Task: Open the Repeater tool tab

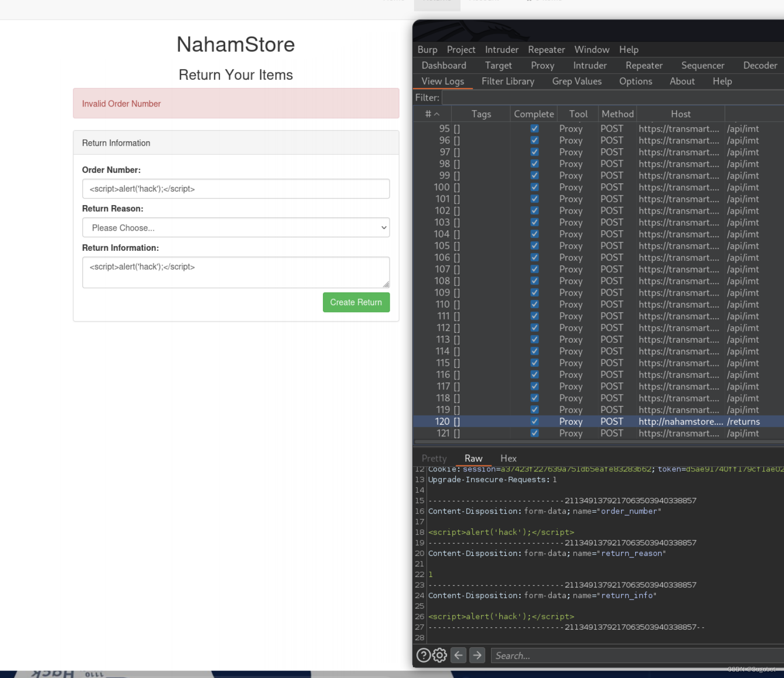Action: 644,65
